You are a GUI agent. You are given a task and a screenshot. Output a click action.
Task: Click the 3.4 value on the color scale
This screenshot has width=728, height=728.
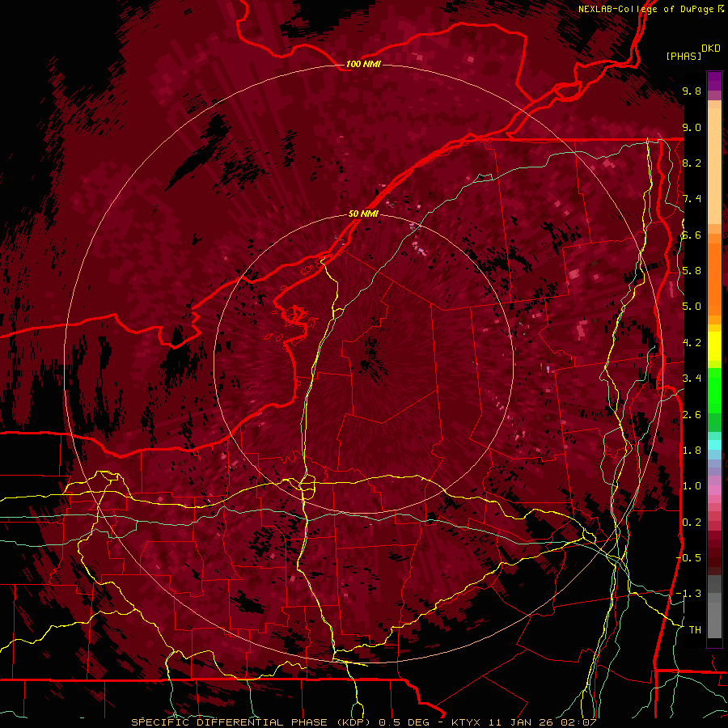[692, 379]
